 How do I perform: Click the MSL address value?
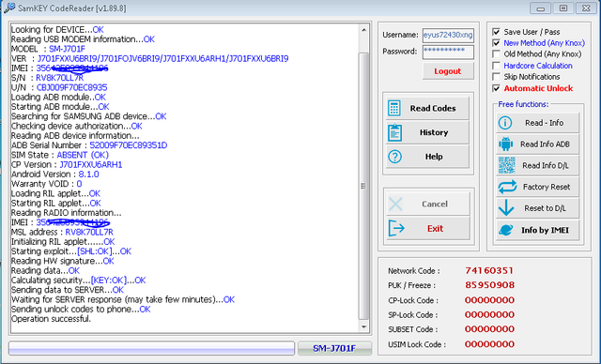89,233
